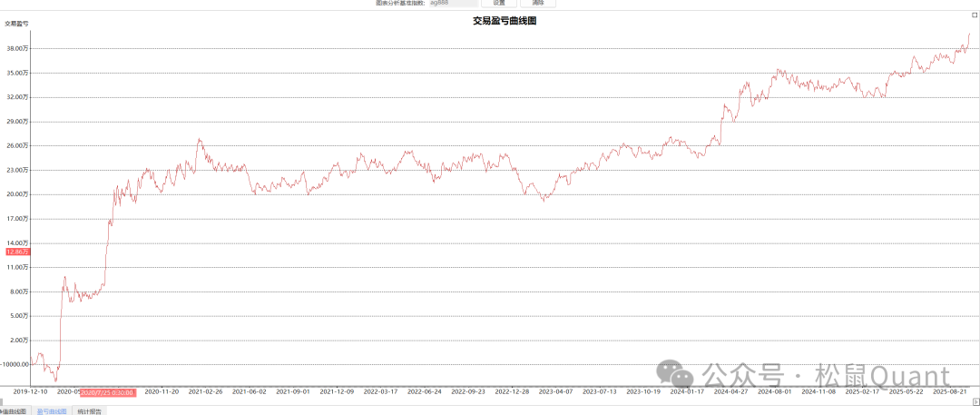
Task: Select the 2019-12-10 date on the axis
Action: coord(30,392)
